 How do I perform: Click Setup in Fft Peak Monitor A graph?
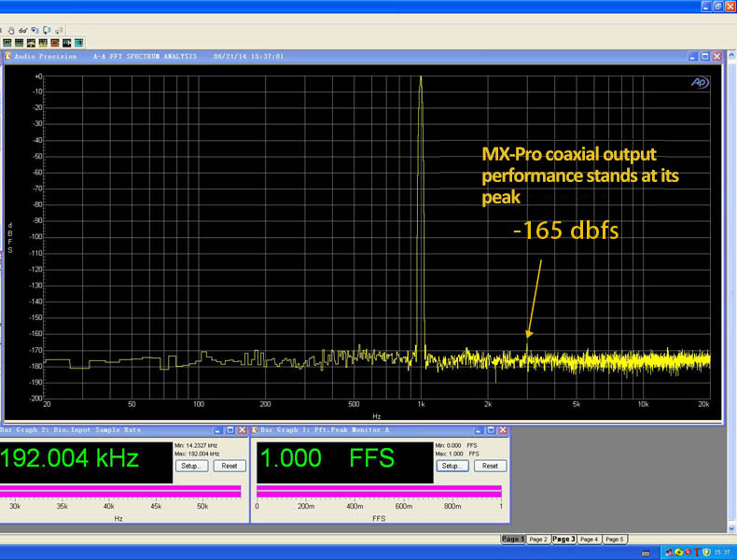pyautogui.click(x=452, y=466)
